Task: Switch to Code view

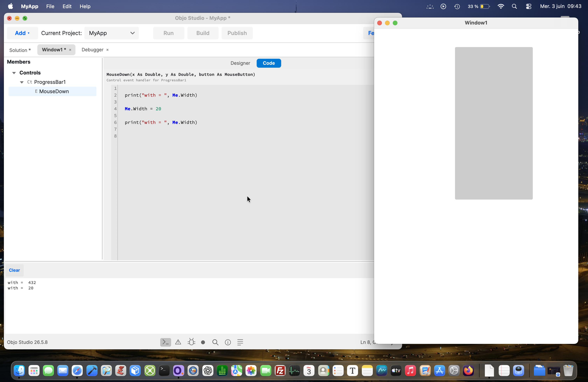Action: coord(269,63)
